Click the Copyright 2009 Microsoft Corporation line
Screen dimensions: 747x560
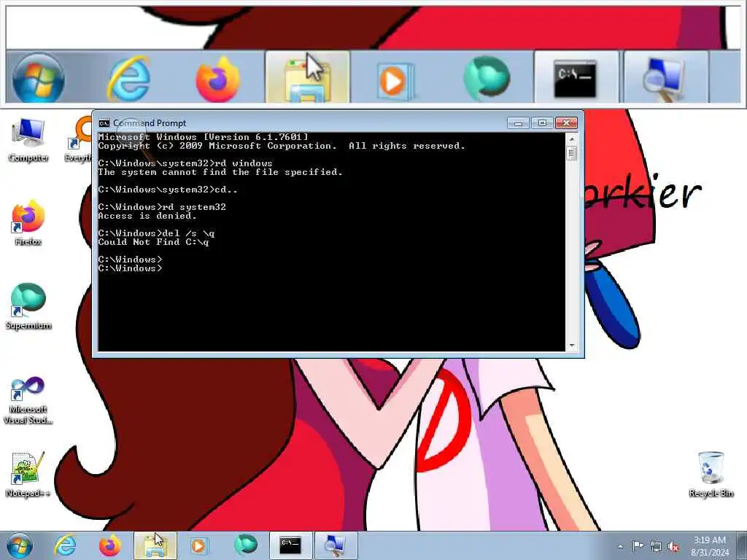click(x=282, y=146)
